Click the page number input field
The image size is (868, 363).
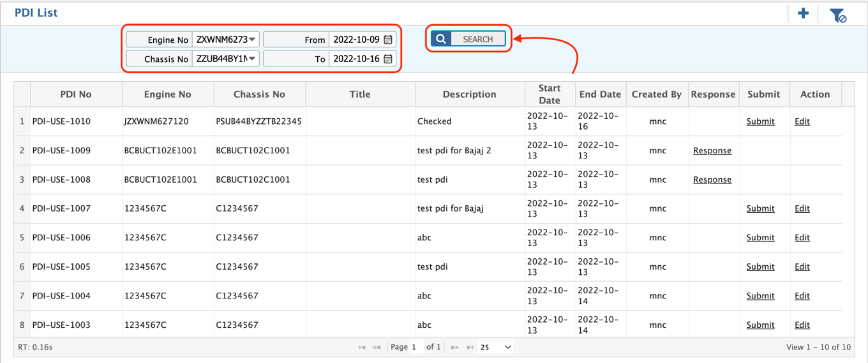pos(415,347)
